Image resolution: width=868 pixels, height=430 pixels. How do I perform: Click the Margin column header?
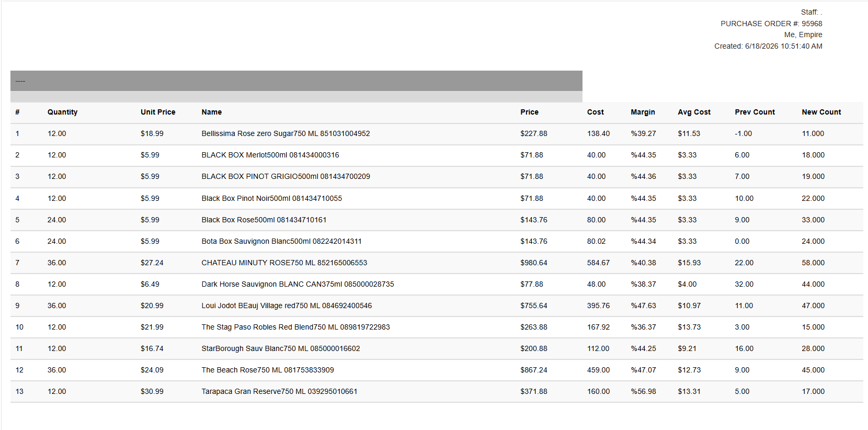(643, 112)
